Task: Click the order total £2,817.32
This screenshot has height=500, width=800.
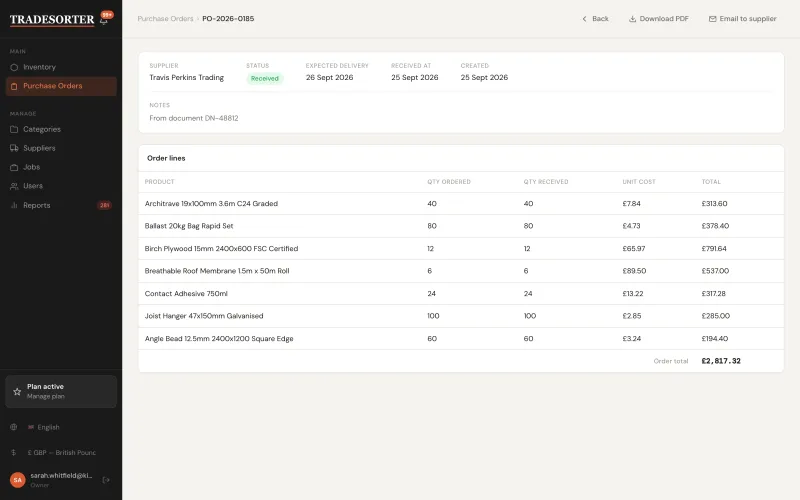Action: pos(721,361)
